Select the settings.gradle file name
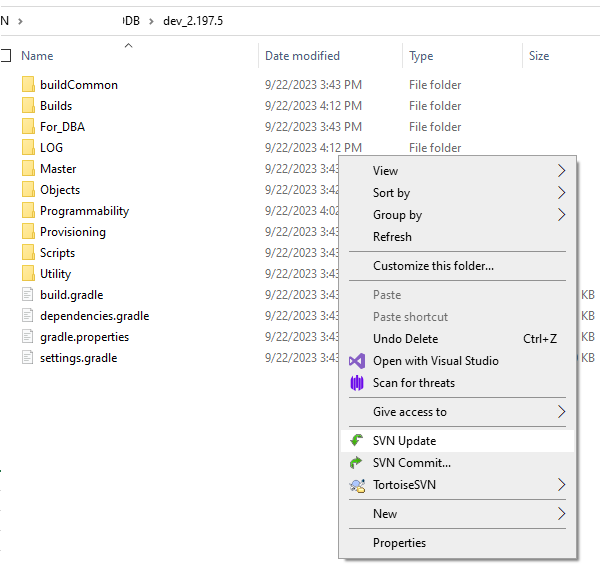Screen dimensions: 600x570 (78, 358)
